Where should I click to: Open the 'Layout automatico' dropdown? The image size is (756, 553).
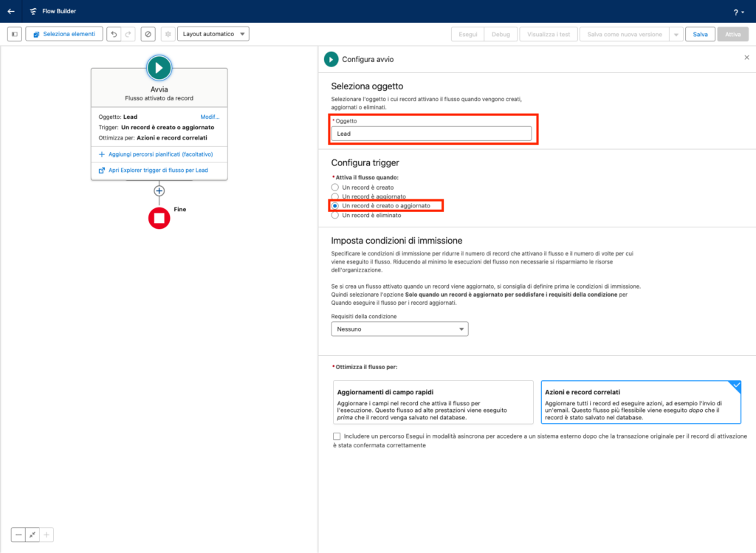pyautogui.click(x=213, y=34)
